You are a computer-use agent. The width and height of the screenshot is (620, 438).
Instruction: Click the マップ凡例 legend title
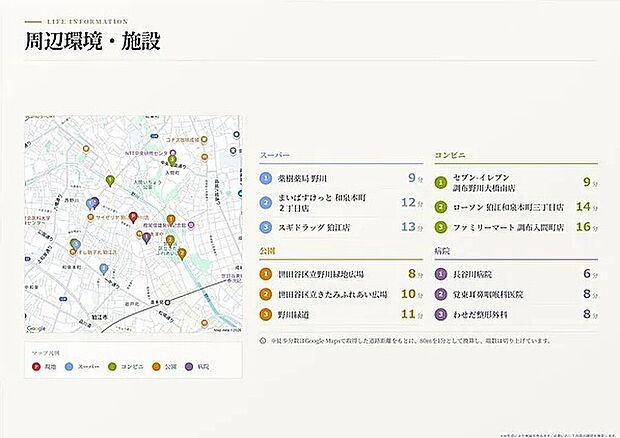pyautogui.click(x=46, y=353)
